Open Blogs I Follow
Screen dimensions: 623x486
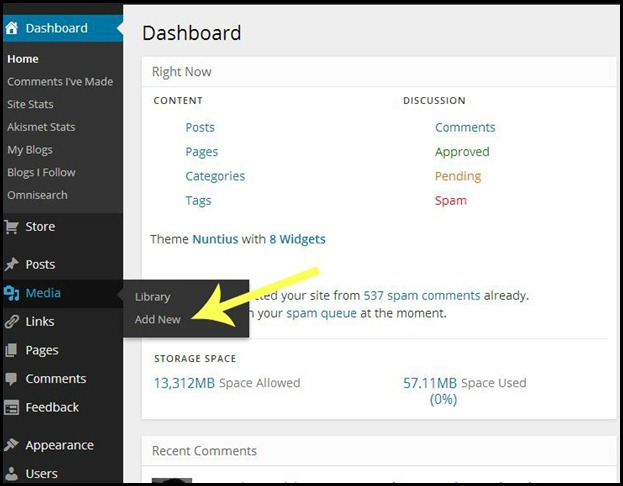41,172
